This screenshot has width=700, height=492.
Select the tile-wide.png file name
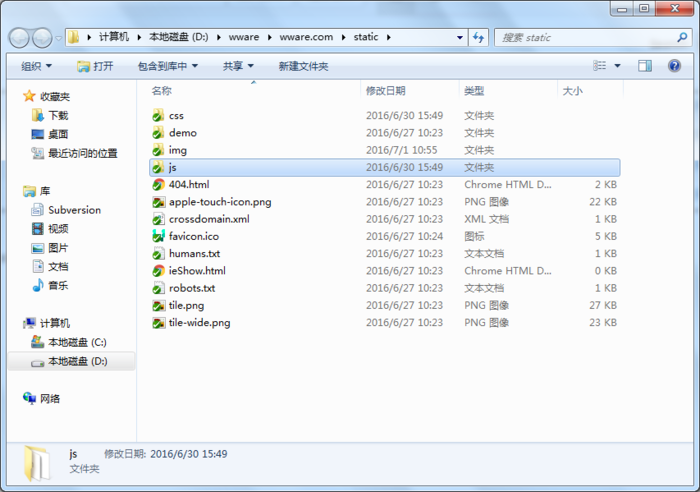tap(200, 323)
